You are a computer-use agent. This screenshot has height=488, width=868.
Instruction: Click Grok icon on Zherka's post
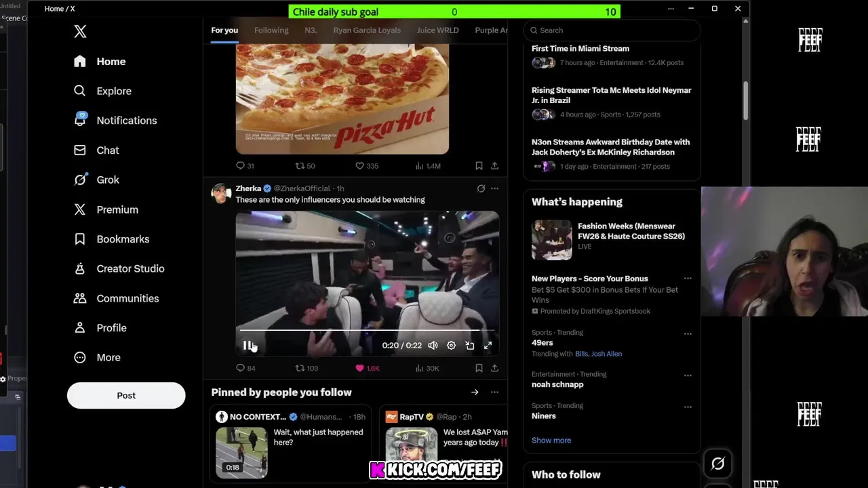point(481,188)
